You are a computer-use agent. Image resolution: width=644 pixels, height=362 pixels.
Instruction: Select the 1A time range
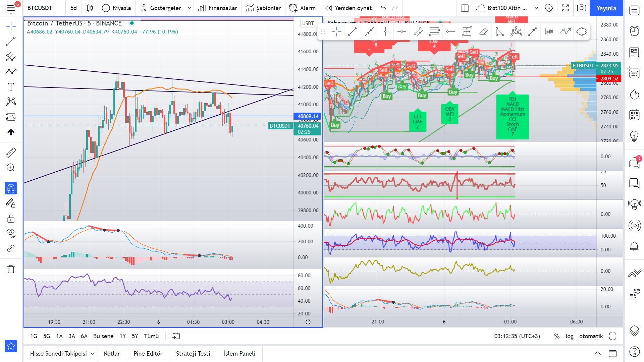[59, 336]
